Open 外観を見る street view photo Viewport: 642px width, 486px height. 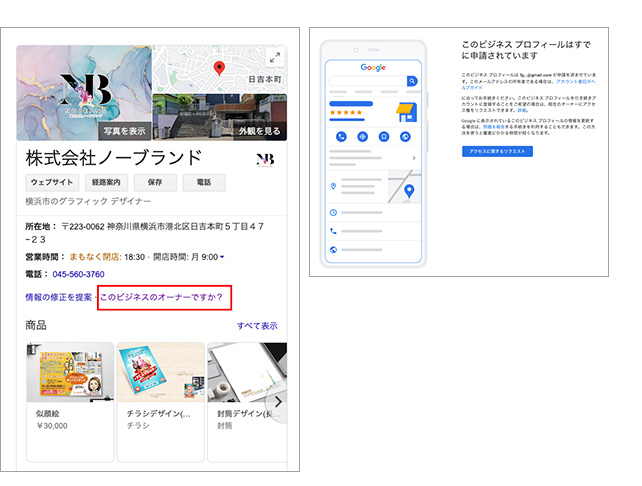(260, 131)
